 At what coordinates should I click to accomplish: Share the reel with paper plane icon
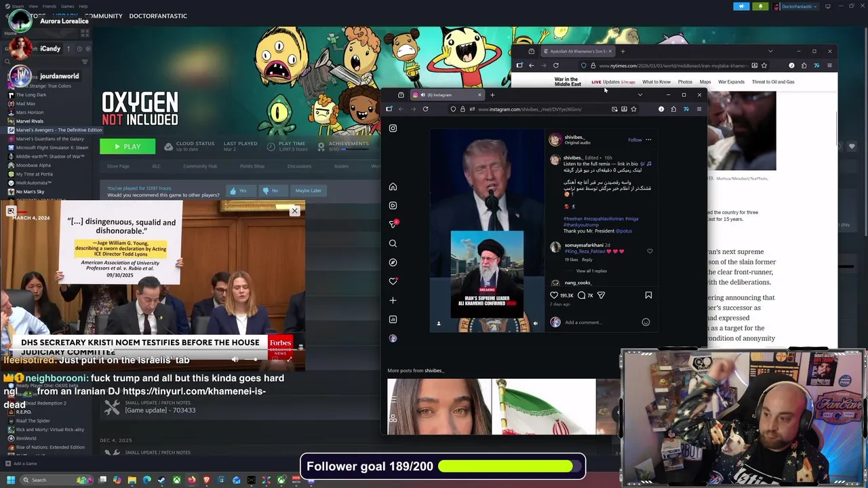(x=601, y=295)
